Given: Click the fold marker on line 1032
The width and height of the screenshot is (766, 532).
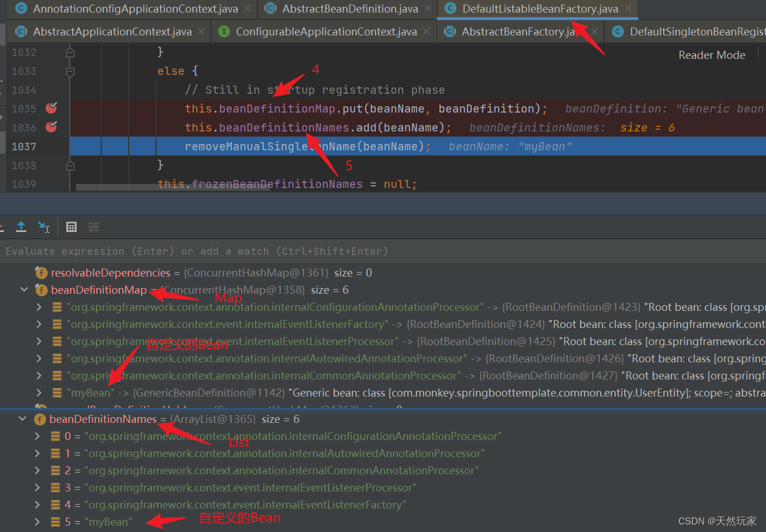Looking at the screenshot, I should (x=70, y=53).
